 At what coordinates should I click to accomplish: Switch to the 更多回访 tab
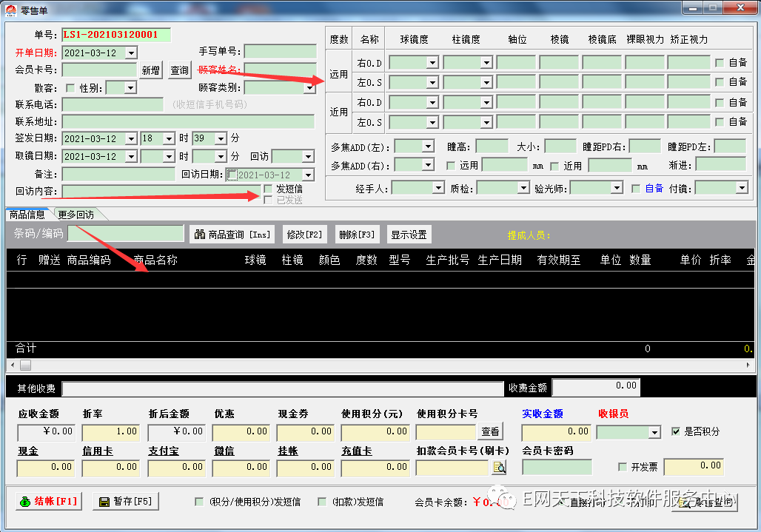click(76, 215)
